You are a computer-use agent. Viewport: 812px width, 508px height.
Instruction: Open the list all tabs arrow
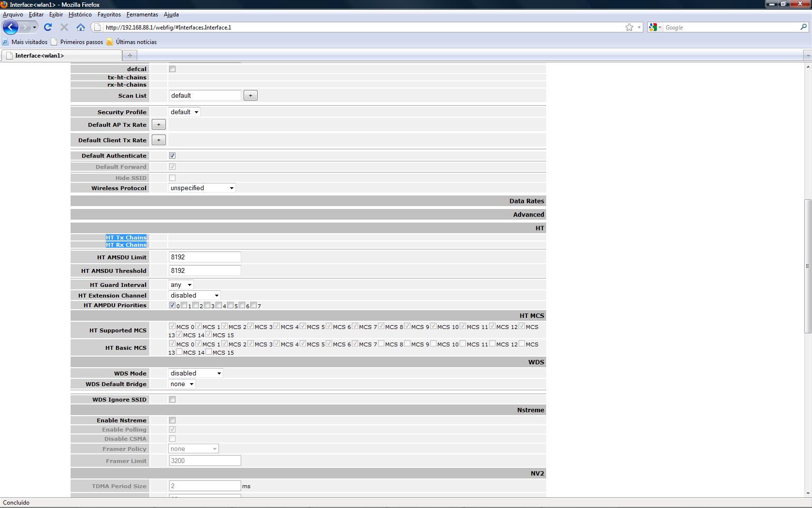click(807, 56)
